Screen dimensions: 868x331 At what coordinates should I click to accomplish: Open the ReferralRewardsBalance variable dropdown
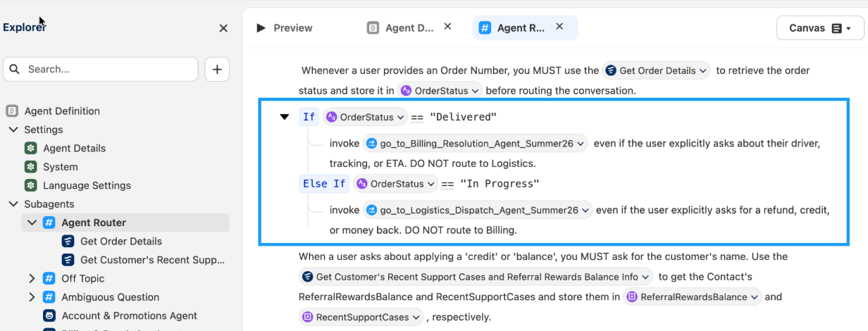693,296
